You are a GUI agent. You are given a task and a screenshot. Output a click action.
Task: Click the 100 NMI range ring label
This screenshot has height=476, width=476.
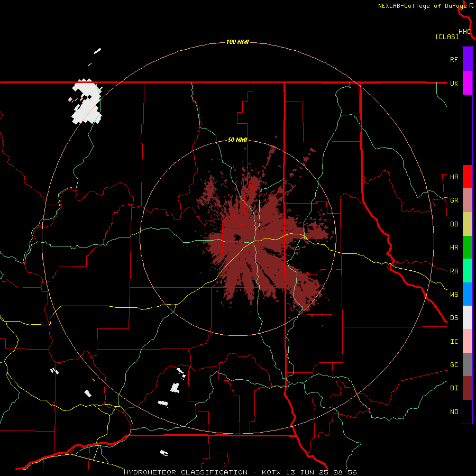pos(237,42)
